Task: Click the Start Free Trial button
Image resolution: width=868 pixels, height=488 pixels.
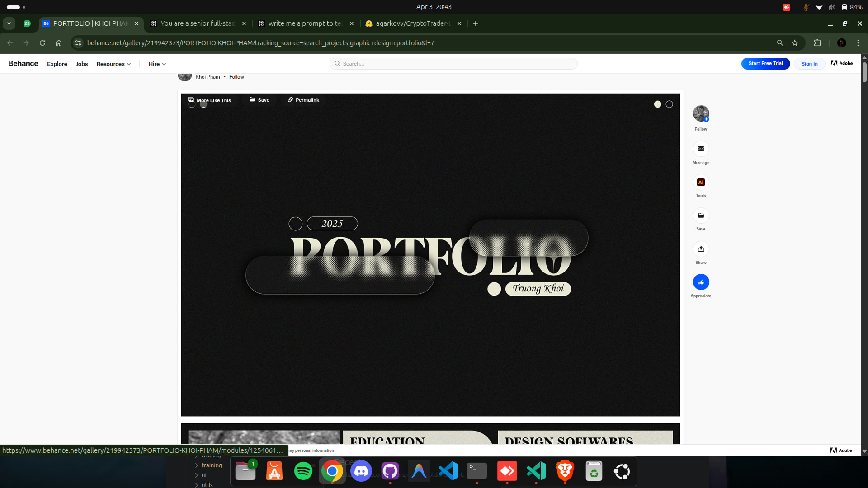Action: (765, 64)
